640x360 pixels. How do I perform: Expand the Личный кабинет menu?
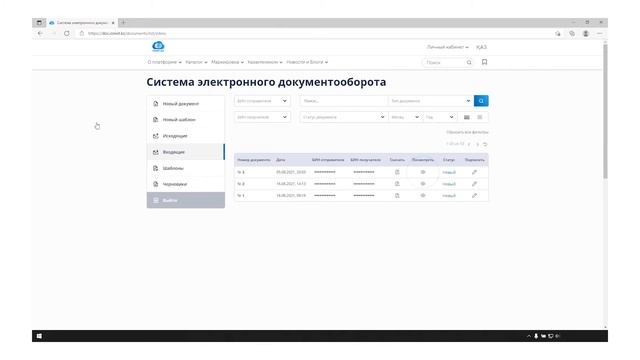(x=447, y=47)
